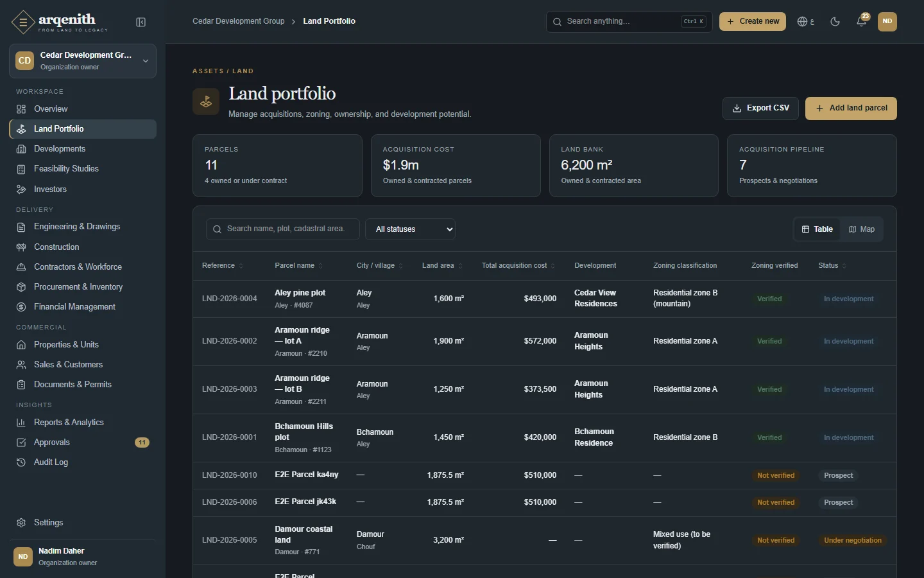This screenshot has width=924, height=578.
Task: Open the Aley pine plot row
Action: pyautogui.click(x=544, y=299)
